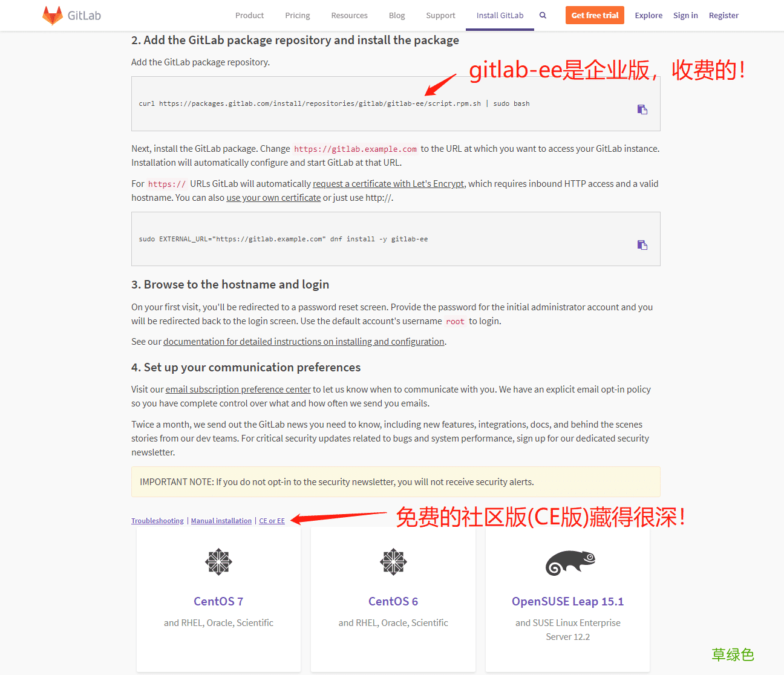Open the Explore link
This screenshot has height=675, width=784.
pos(648,15)
